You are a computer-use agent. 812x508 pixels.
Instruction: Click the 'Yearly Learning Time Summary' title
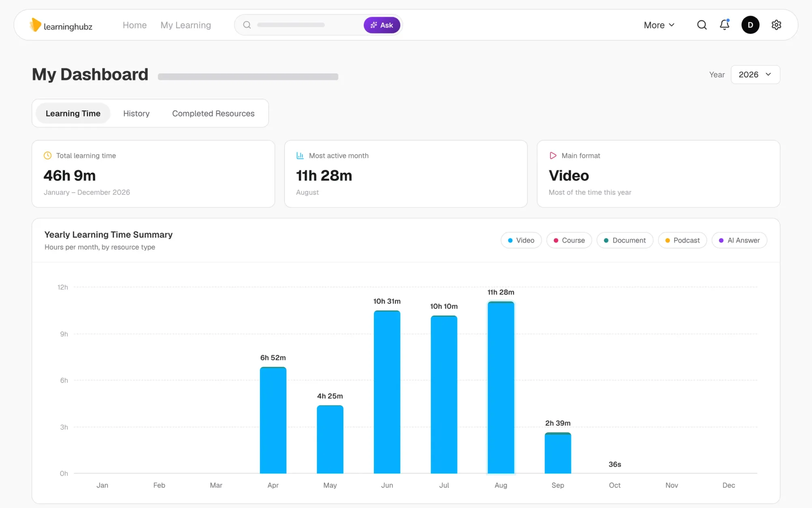pyautogui.click(x=108, y=234)
